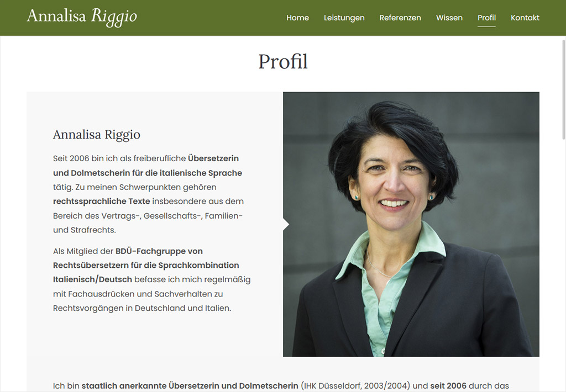This screenshot has height=392, width=566.
Task: Open the Wissen section
Action: point(449,18)
